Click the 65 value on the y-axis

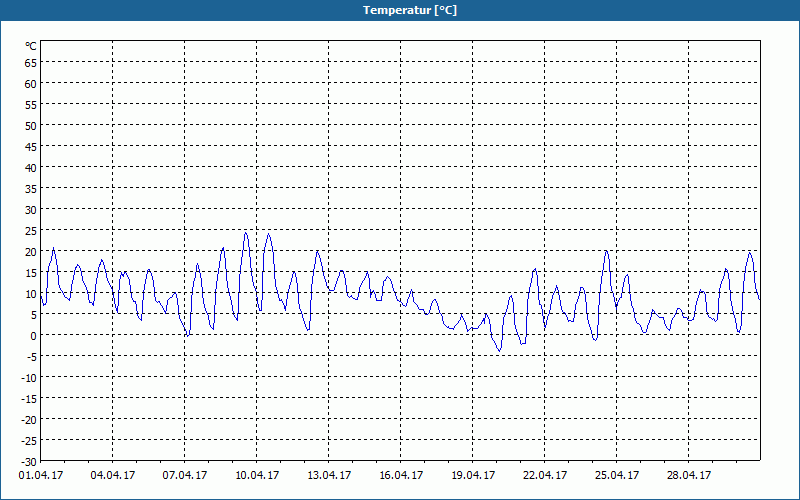coord(31,62)
